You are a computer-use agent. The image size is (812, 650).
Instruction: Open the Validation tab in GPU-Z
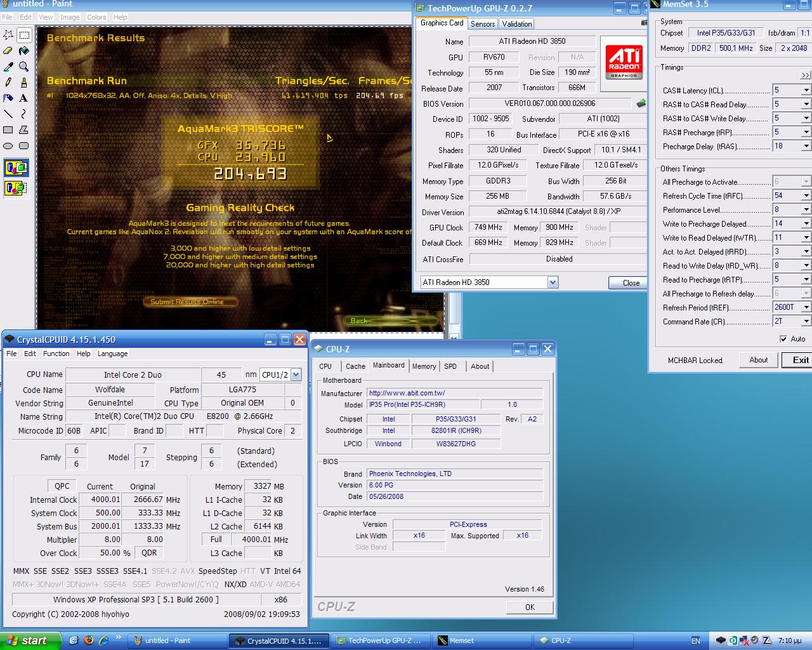tap(517, 24)
